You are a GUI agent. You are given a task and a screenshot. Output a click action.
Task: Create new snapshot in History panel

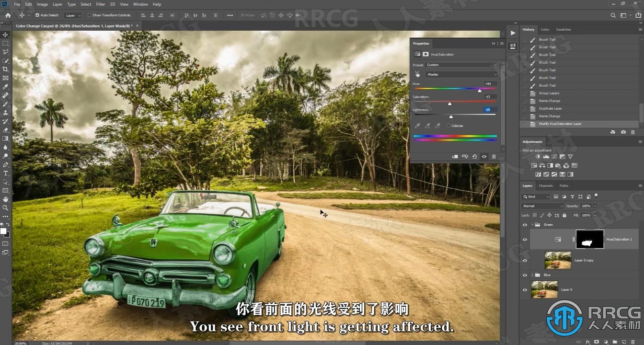pos(623,132)
